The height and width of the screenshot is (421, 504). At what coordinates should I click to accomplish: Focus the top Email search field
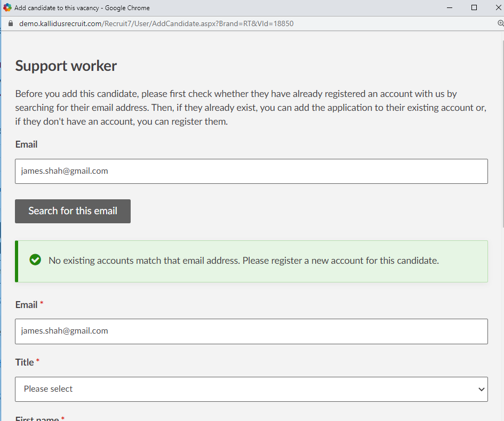coord(251,171)
